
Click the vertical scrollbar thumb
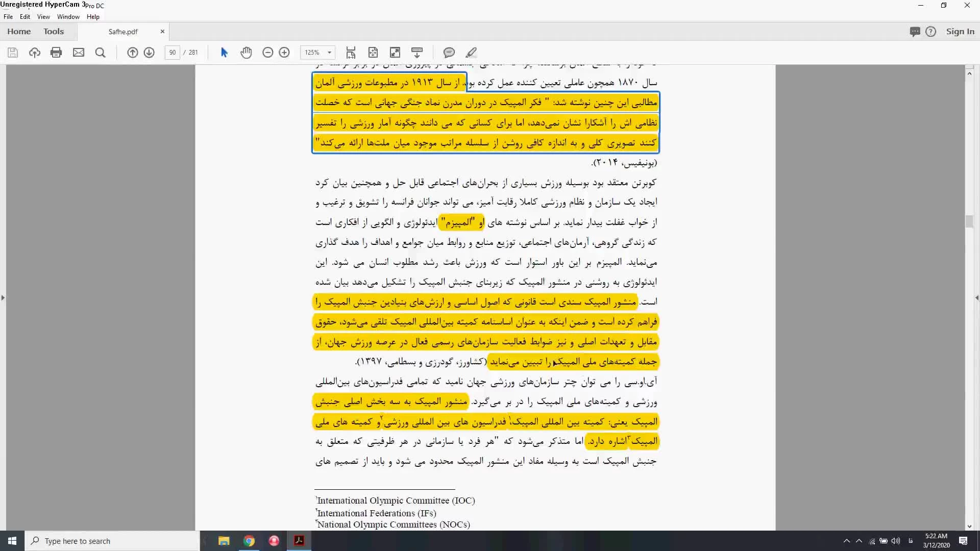[969, 221]
